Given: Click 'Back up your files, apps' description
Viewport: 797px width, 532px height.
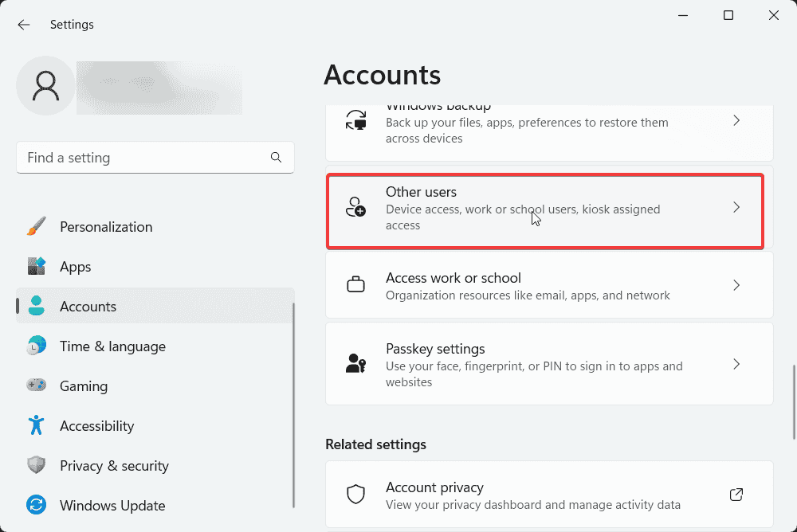Looking at the screenshot, I should click(527, 130).
